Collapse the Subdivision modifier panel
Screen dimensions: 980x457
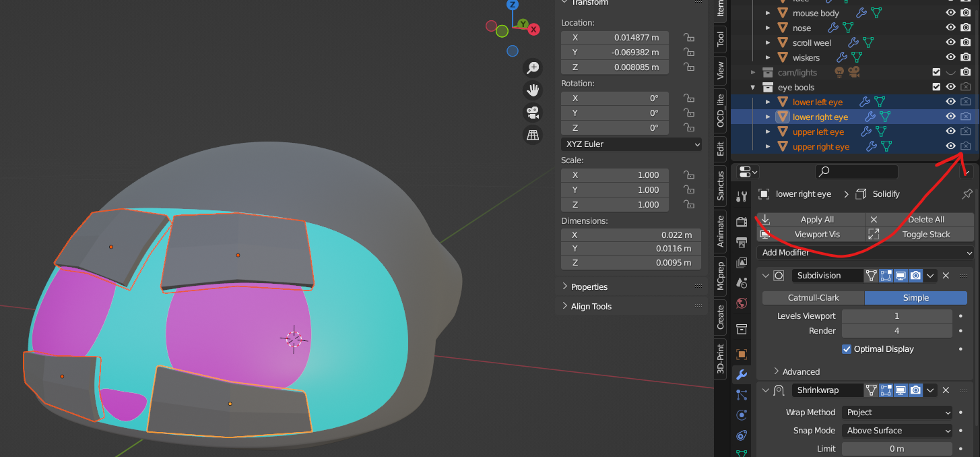click(766, 276)
